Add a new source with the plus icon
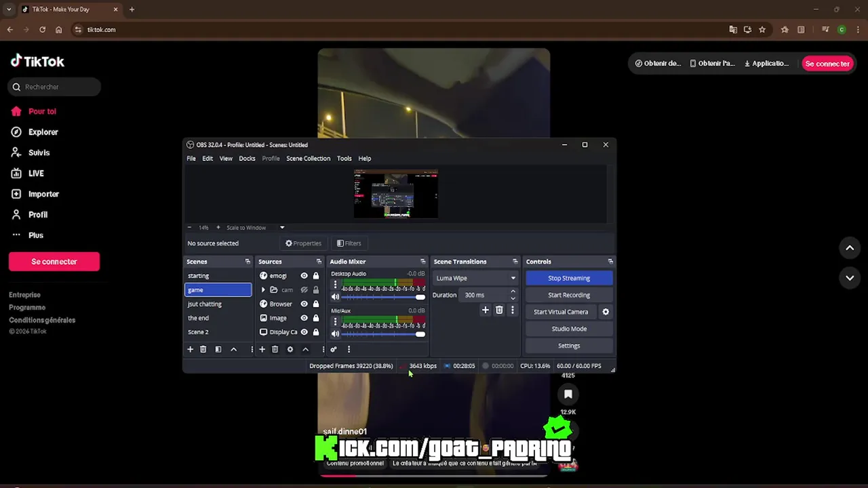The height and width of the screenshot is (488, 868). [x=262, y=349]
